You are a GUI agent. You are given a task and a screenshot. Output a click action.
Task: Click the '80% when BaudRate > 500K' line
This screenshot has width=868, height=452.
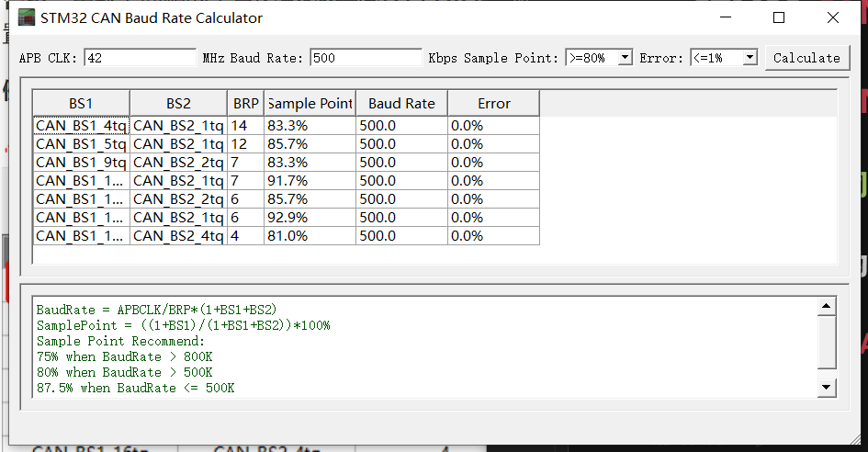125,372
